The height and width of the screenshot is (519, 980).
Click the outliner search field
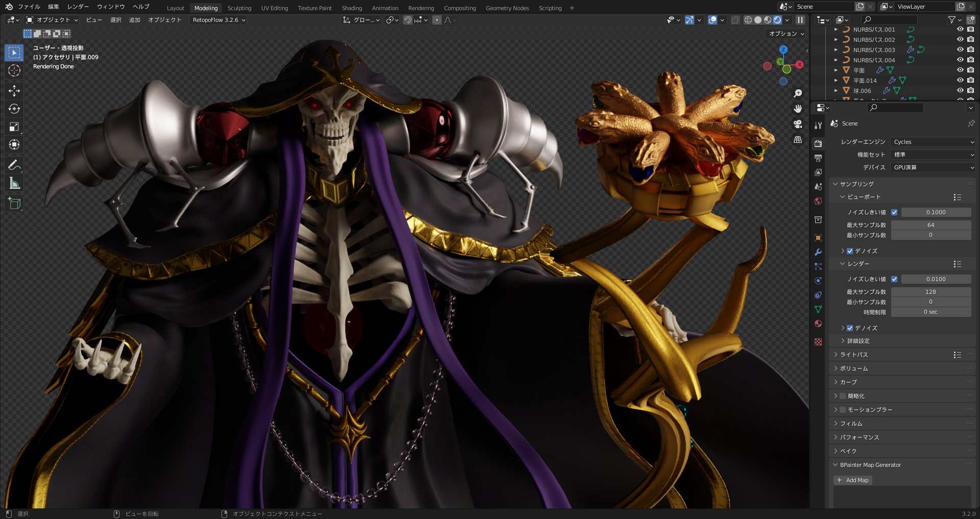pos(889,20)
